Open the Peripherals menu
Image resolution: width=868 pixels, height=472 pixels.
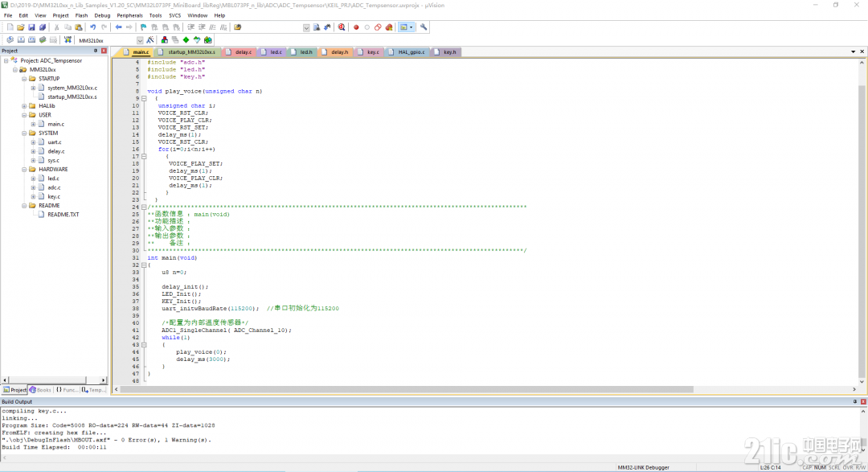(129, 15)
